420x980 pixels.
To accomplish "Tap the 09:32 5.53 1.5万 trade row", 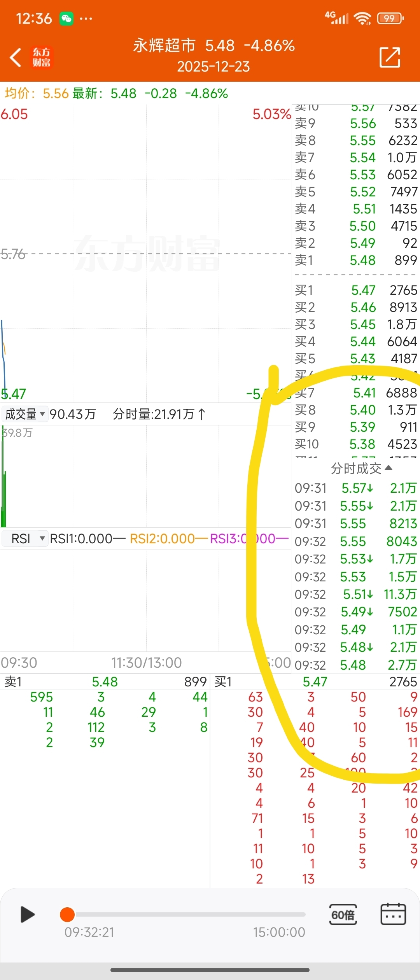I will [356, 576].
